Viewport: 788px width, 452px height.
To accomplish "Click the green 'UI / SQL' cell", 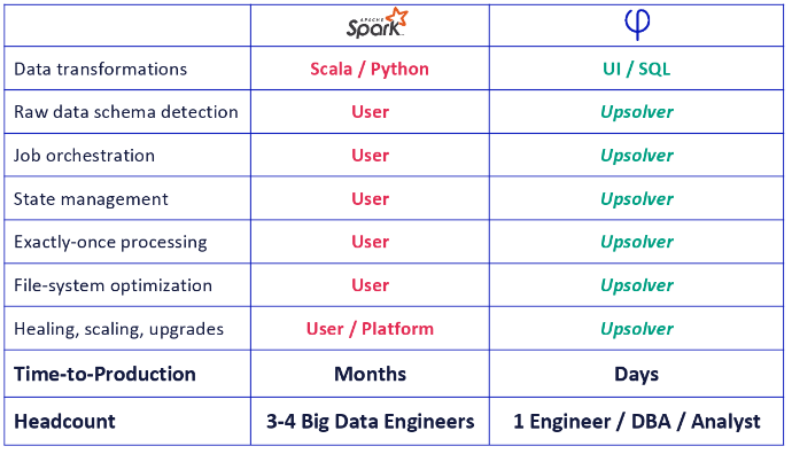I will tap(636, 69).
